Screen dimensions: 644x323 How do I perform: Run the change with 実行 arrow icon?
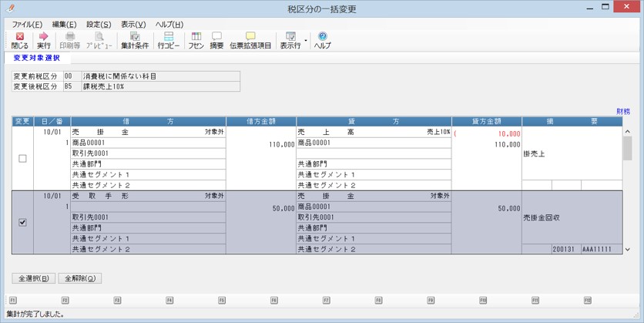pyautogui.click(x=44, y=41)
